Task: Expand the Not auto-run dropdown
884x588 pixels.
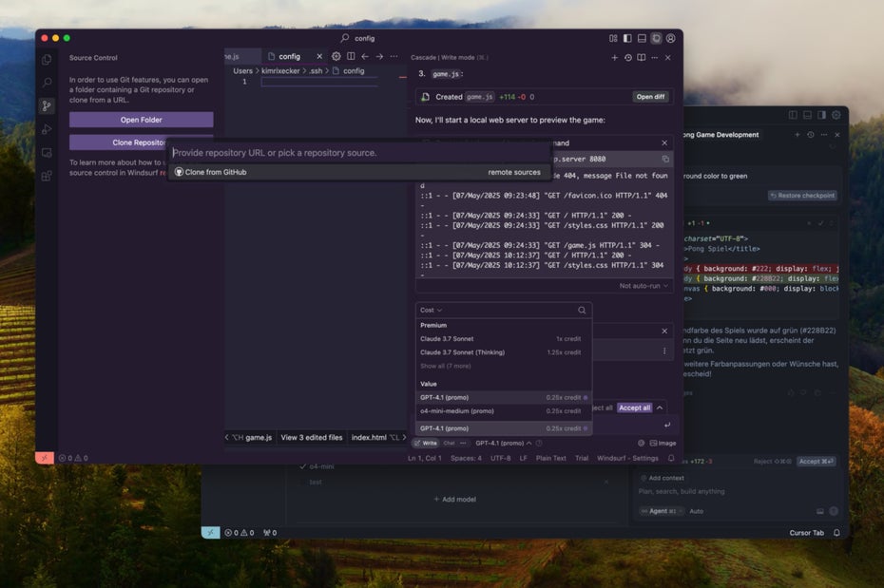Action: click(x=644, y=286)
